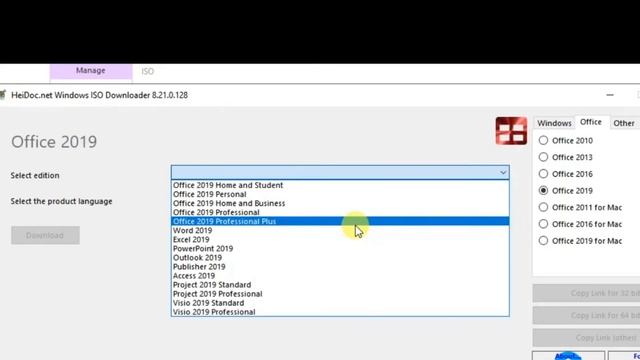
Task: Open the About button
Action: [x=568, y=356]
